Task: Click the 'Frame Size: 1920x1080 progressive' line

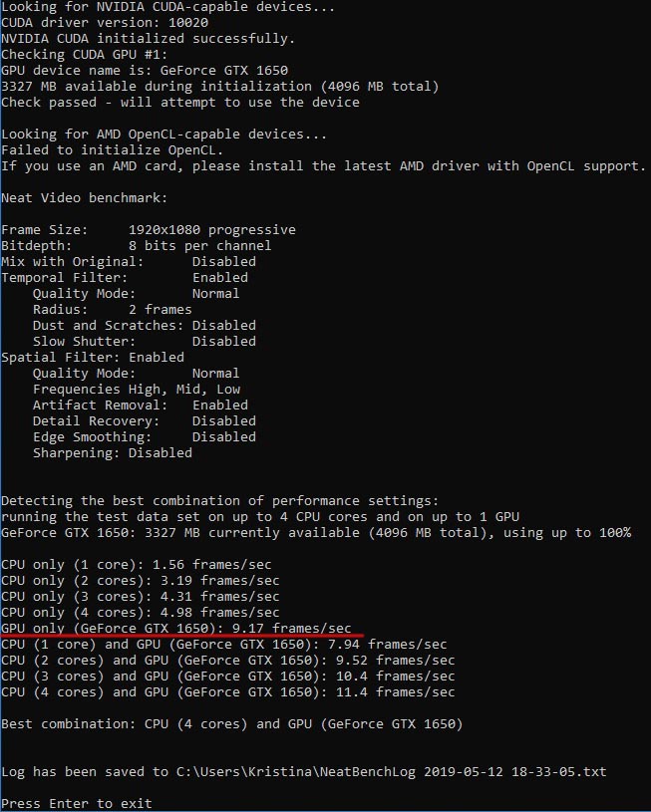Action: pos(149,229)
